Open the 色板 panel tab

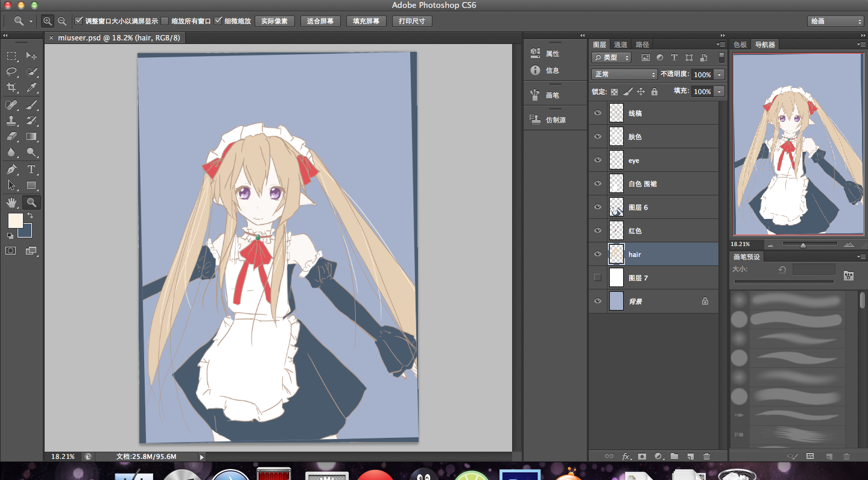(740, 44)
